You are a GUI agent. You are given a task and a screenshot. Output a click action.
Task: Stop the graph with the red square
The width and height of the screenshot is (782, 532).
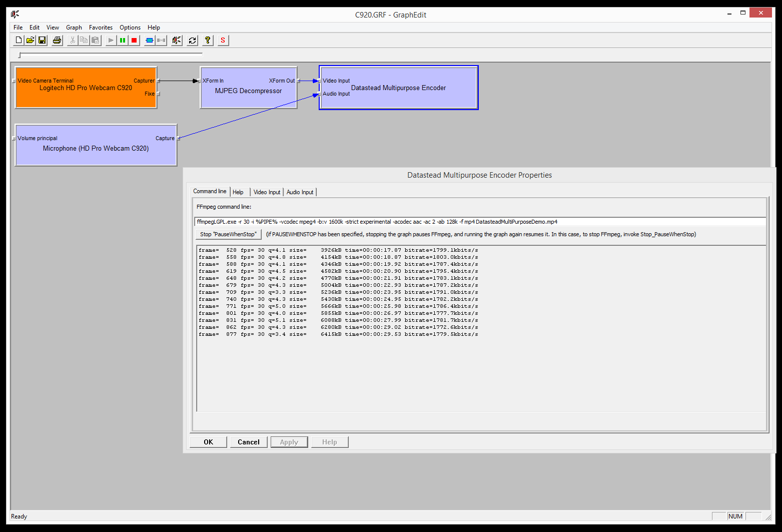(x=134, y=41)
